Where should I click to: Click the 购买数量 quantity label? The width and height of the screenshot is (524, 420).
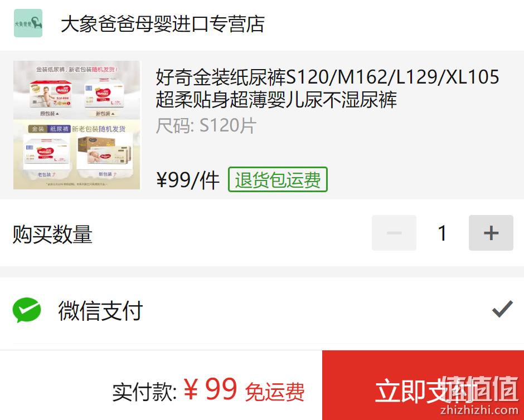pyautogui.click(x=52, y=234)
